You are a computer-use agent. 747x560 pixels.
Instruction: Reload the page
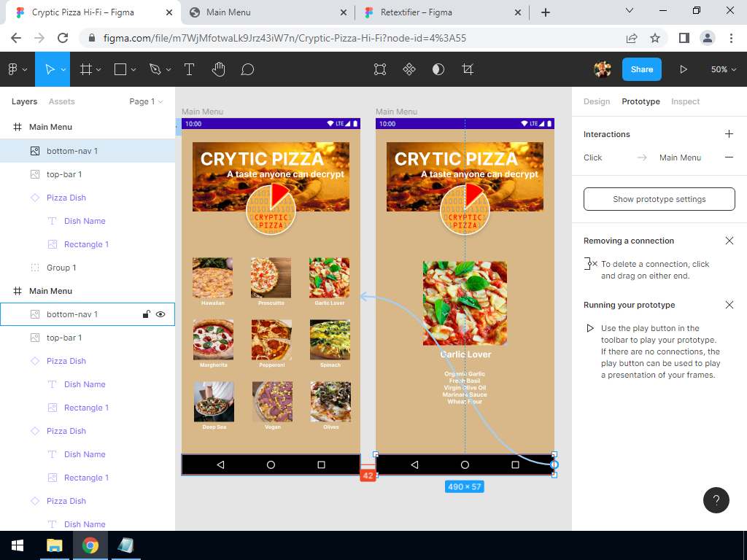pos(63,38)
